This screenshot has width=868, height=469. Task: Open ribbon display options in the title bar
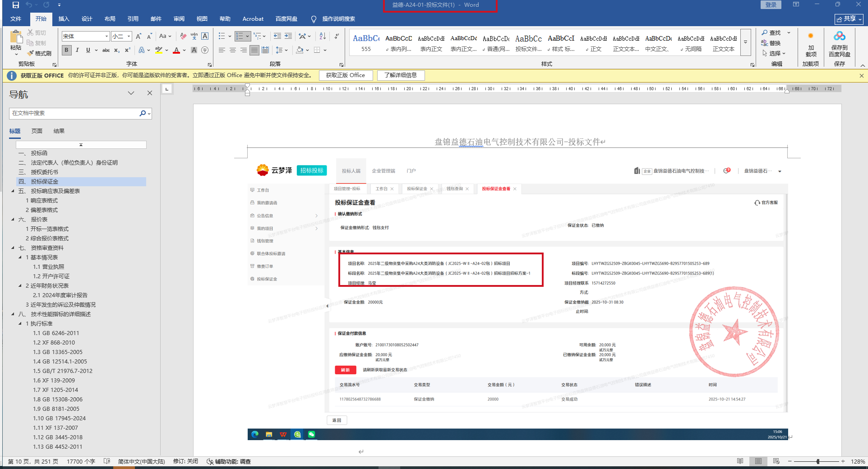coord(796,5)
